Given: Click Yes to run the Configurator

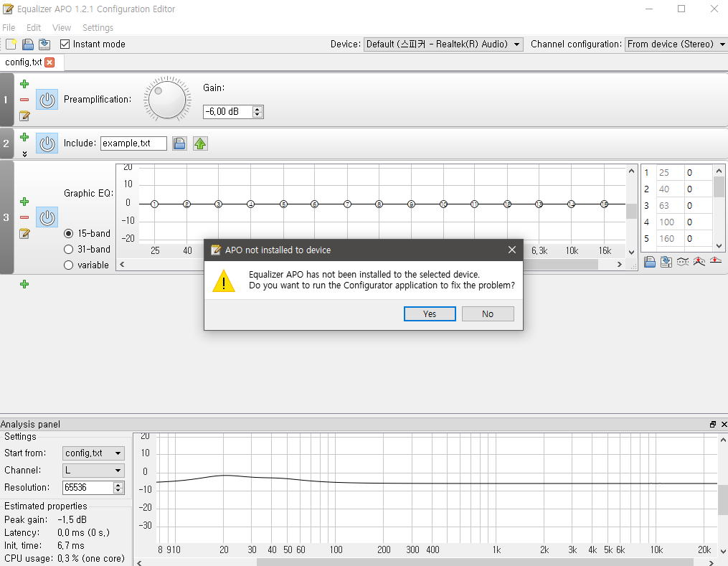Looking at the screenshot, I should pos(430,314).
